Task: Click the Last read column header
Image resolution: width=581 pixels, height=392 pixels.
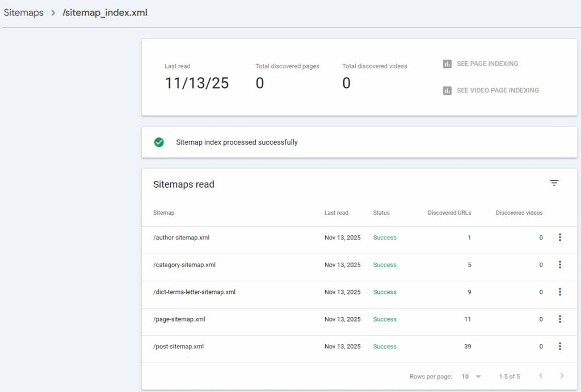Action: (336, 213)
